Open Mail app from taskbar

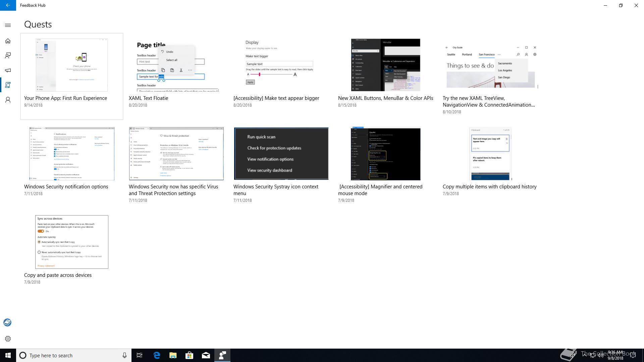tap(206, 355)
